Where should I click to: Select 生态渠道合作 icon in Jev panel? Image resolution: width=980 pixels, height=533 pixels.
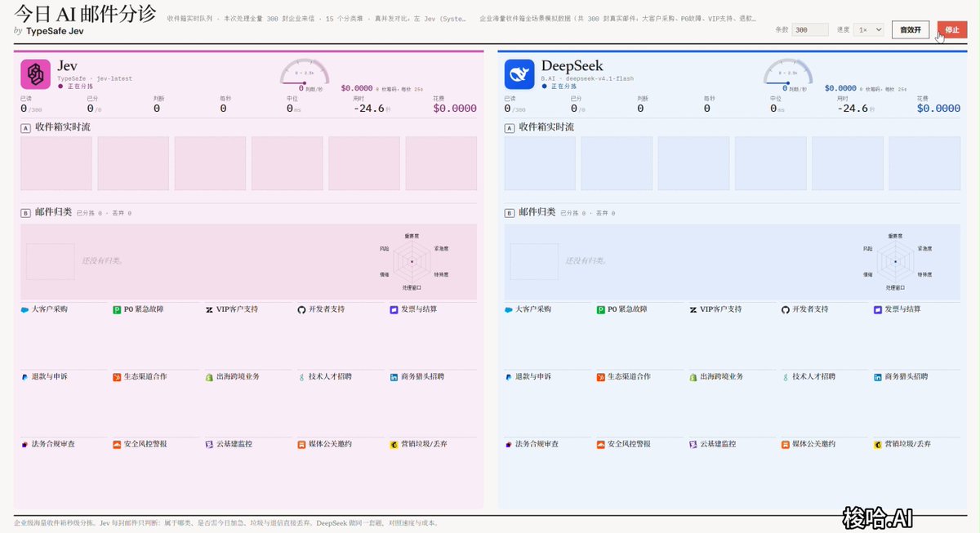tap(117, 377)
